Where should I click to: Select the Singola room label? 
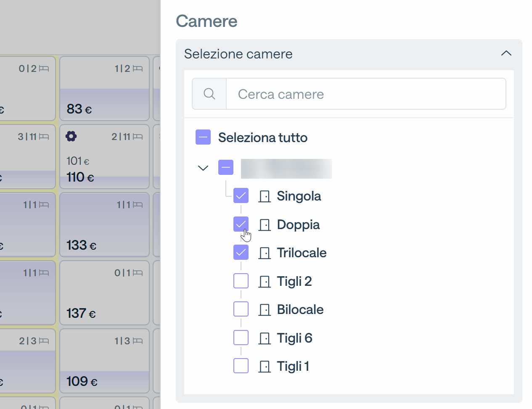coord(299,196)
